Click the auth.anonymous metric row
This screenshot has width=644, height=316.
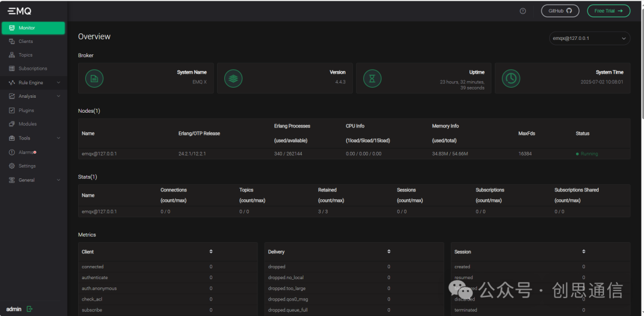coord(168,289)
